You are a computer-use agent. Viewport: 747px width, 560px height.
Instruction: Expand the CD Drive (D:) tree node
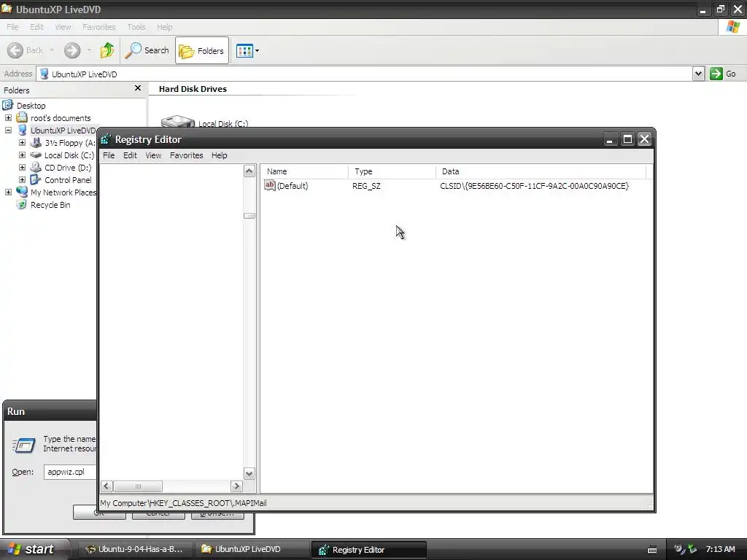[22, 167]
